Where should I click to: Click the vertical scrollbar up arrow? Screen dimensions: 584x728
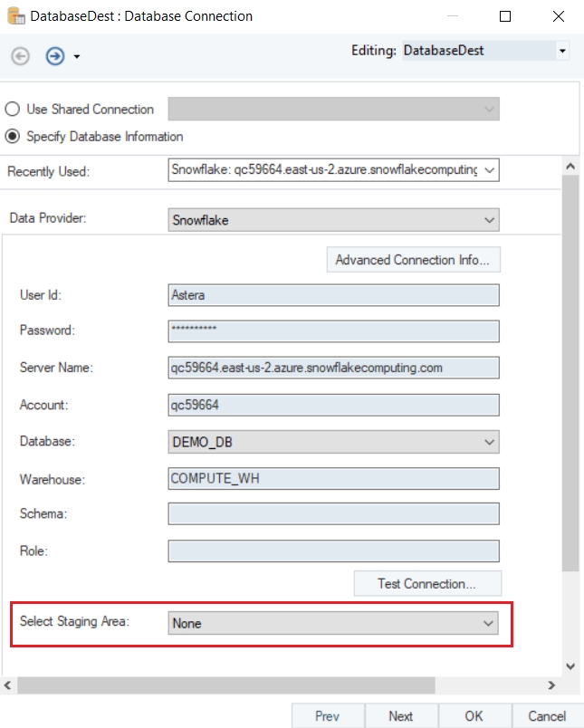click(570, 167)
